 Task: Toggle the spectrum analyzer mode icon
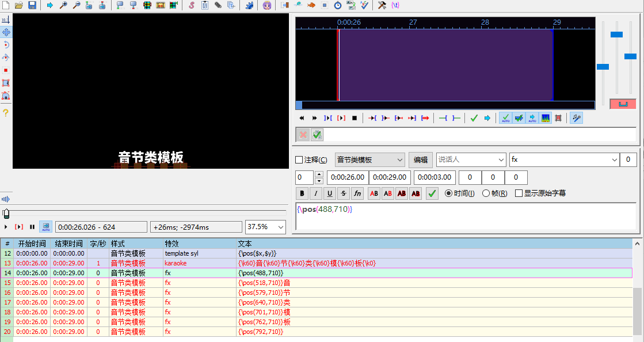point(546,118)
